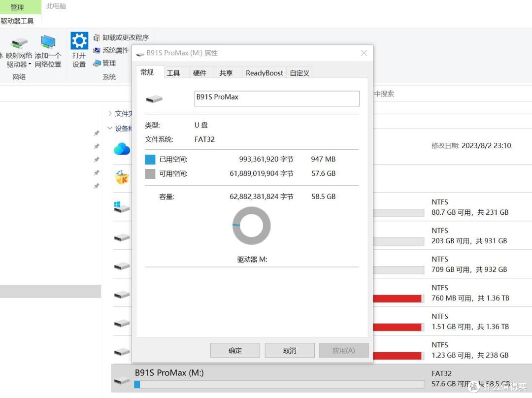Viewport: 532px width, 398px height.
Task: Click the '993,361,920 字节' used space value
Action: 266,159
